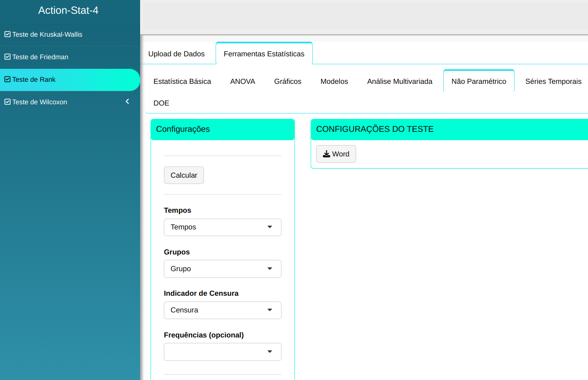588x380 pixels.
Task: Click the Teste de Rank check icon
Action: (x=8, y=79)
